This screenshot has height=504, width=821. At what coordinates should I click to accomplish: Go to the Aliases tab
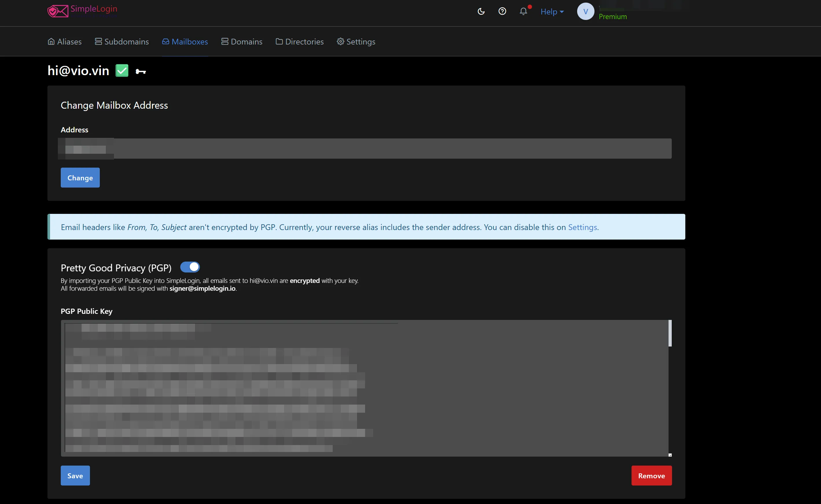point(65,42)
